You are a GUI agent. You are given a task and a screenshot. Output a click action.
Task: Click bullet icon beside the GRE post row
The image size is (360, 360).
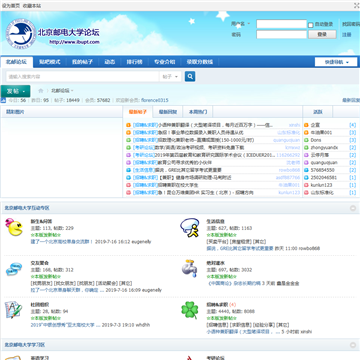pos(128,170)
